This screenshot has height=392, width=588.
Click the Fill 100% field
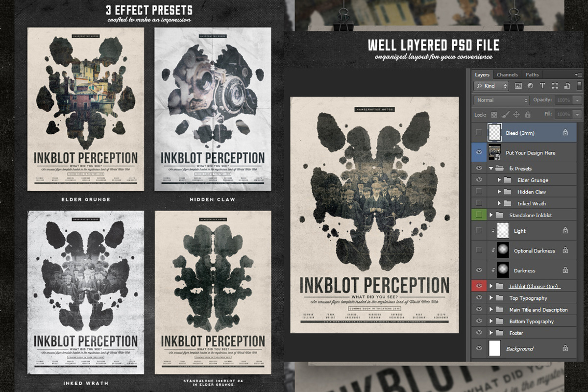(x=563, y=114)
